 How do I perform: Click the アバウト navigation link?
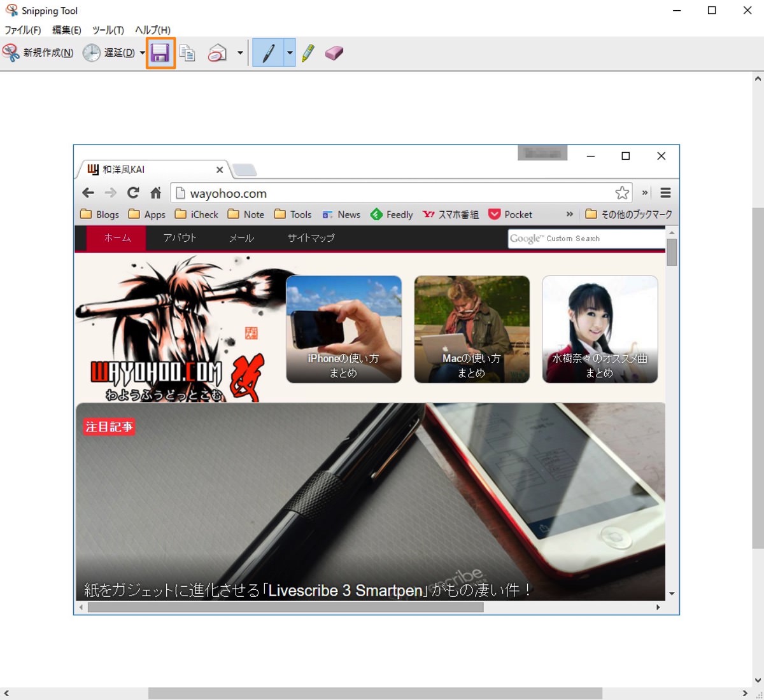tap(180, 238)
